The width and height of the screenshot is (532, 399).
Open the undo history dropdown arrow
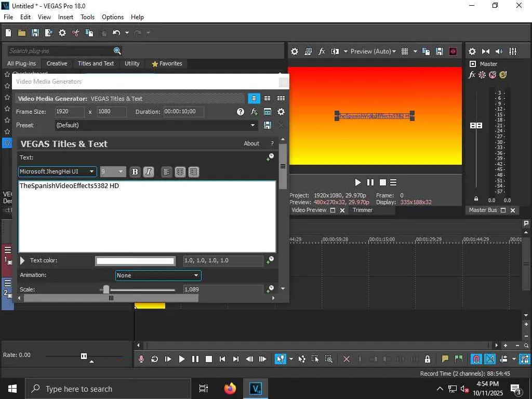point(127,33)
